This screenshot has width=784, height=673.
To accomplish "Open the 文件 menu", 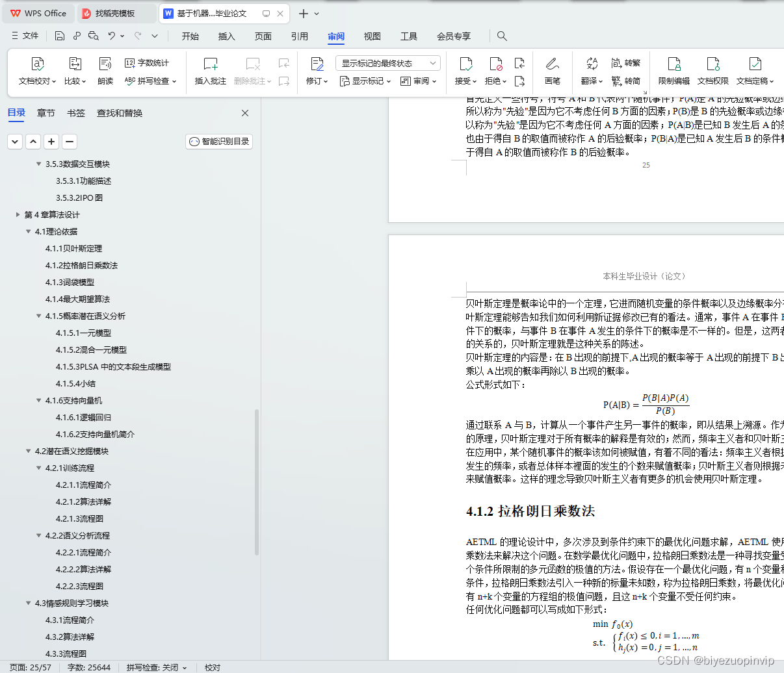I will (x=25, y=36).
